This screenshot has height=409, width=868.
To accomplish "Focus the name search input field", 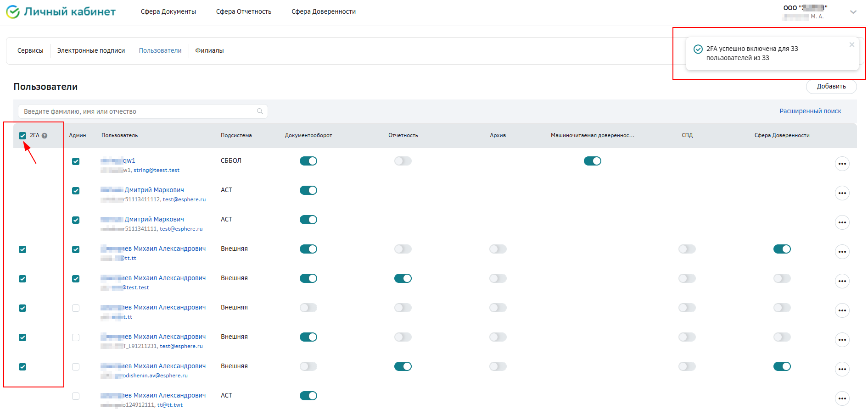I will pos(143,111).
